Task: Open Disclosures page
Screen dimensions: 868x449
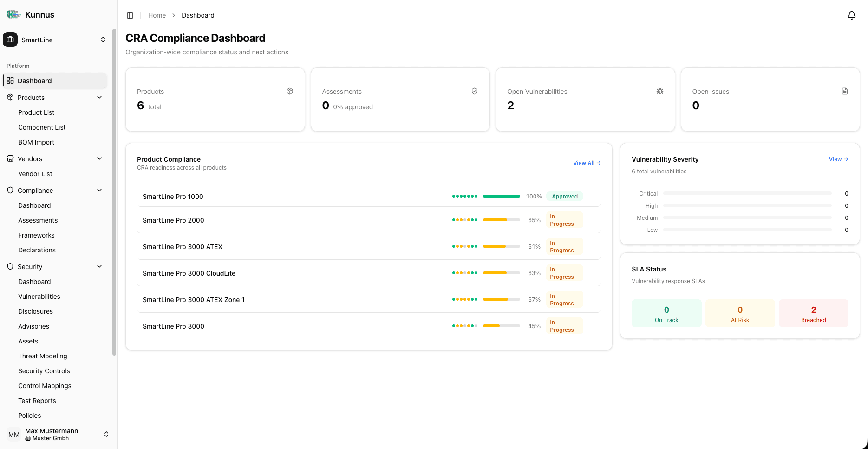Action: (35, 311)
